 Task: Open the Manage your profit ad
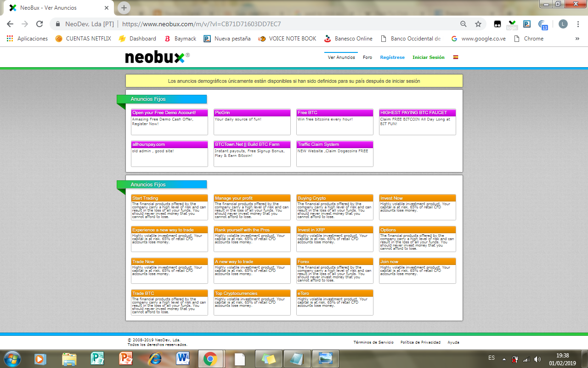pos(252,207)
